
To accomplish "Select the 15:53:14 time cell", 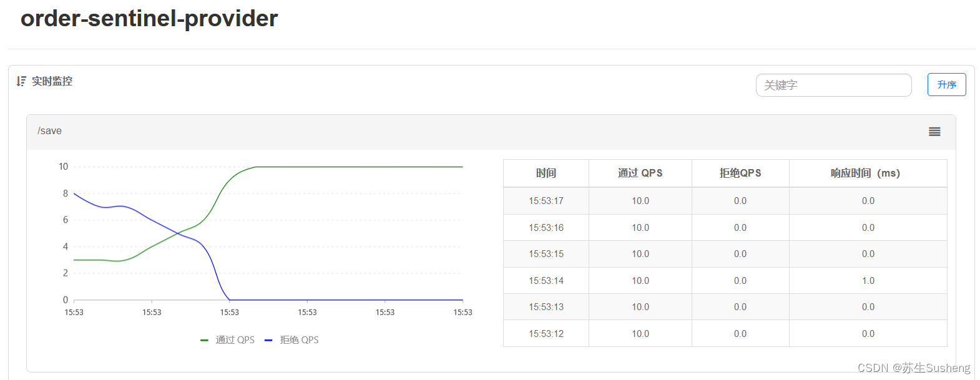I will tap(546, 281).
